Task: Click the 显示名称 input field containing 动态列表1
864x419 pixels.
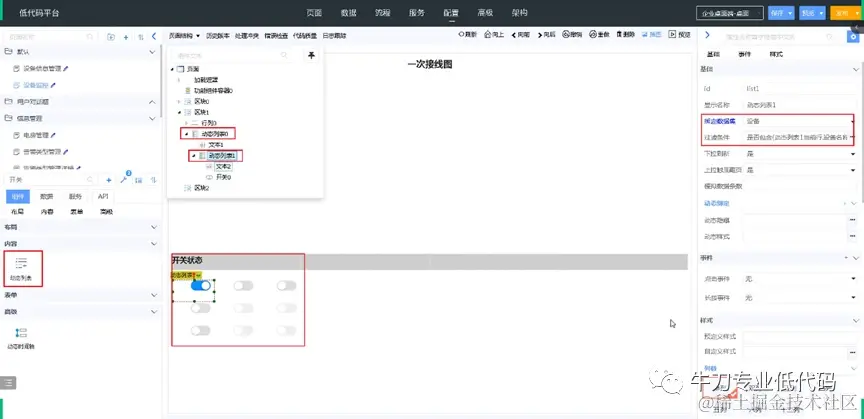Action: tap(798, 104)
